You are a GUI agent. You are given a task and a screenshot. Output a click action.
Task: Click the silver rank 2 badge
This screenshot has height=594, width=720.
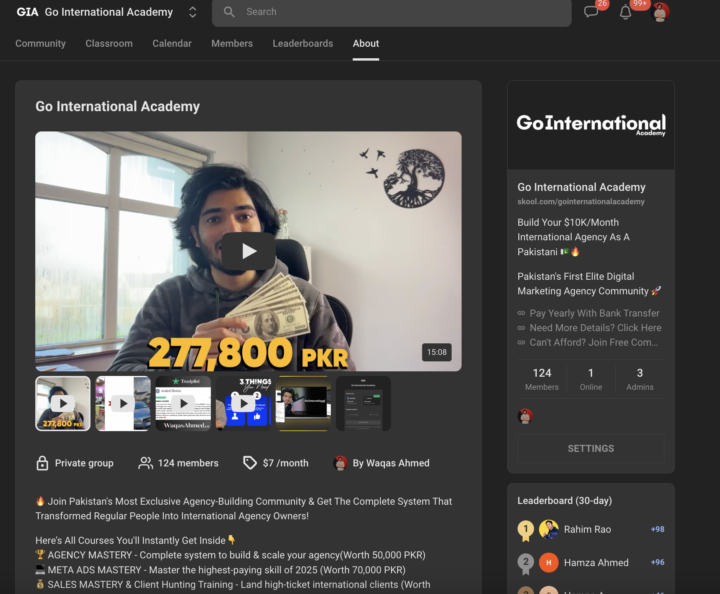click(x=526, y=564)
